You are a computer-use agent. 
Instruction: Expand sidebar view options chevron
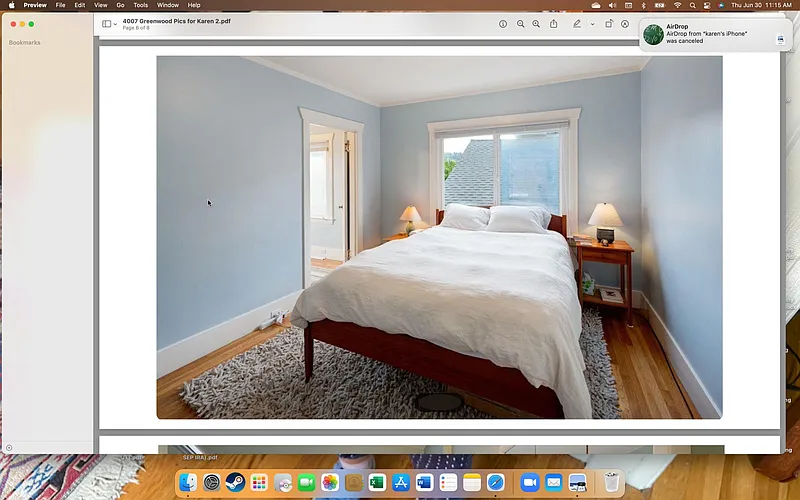[x=115, y=24]
